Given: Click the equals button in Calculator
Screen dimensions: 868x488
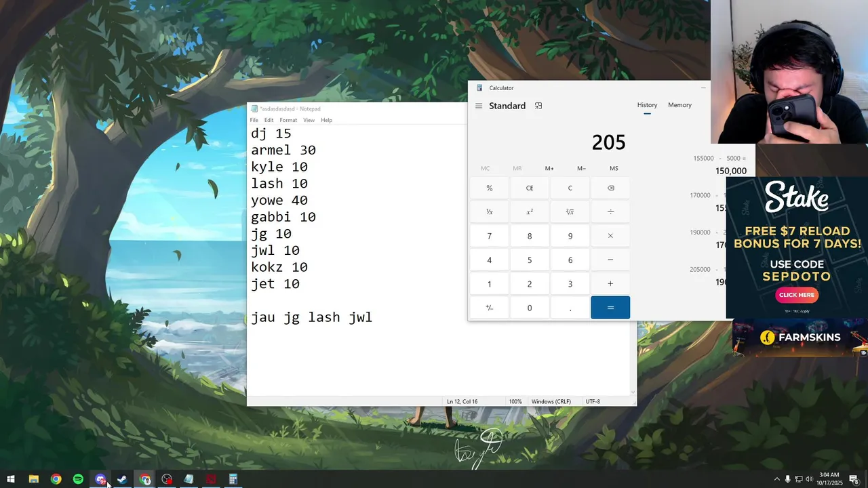Looking at the screenshot, I should (x=610, y=308).
